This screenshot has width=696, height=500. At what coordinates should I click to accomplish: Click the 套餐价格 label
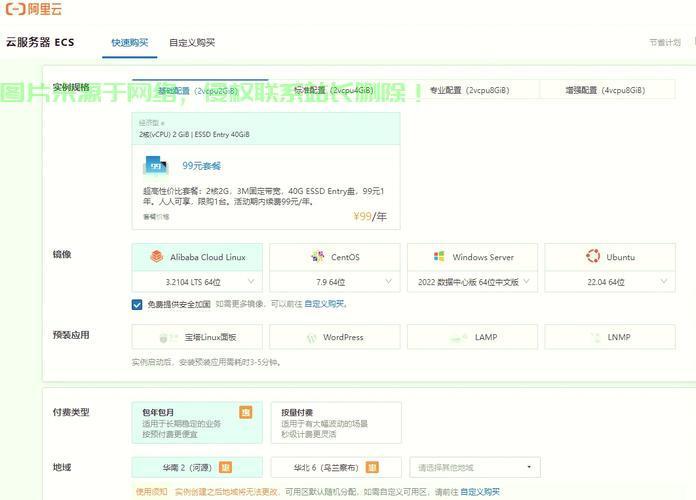[x=156, y=217]
